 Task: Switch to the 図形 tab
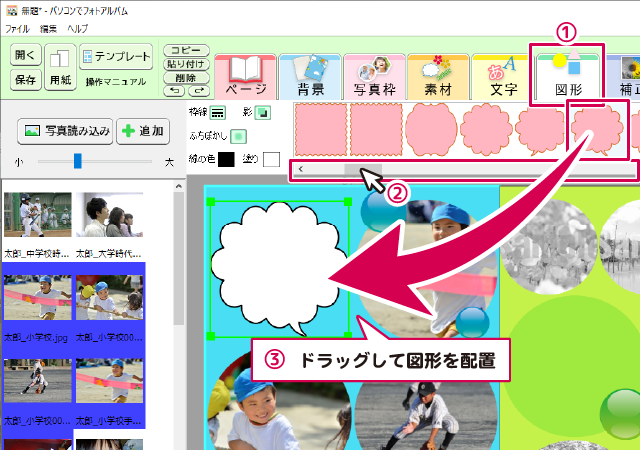point(568,77)
